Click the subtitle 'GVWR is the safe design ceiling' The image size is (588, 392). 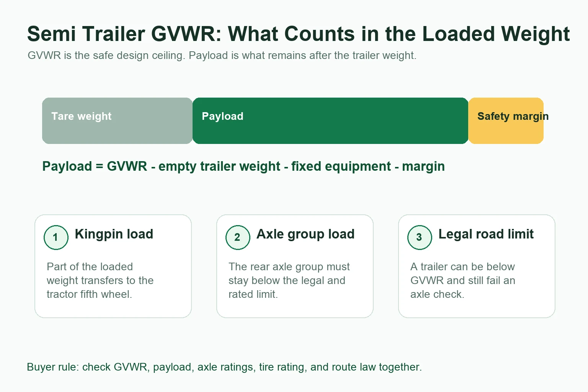222,56
